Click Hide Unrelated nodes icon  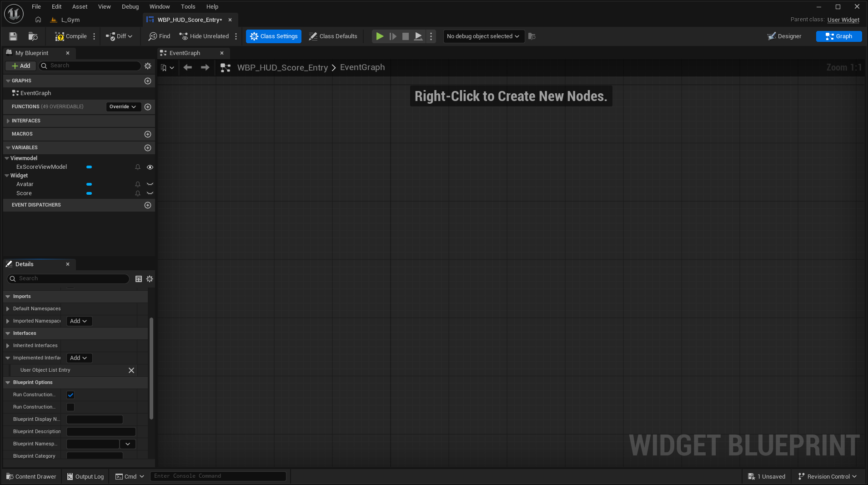184,36
